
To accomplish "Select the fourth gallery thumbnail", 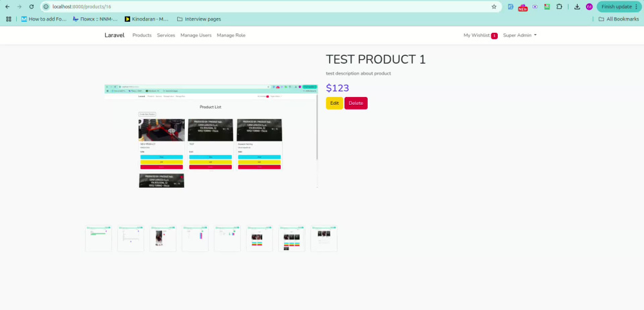I will [195, 238].
